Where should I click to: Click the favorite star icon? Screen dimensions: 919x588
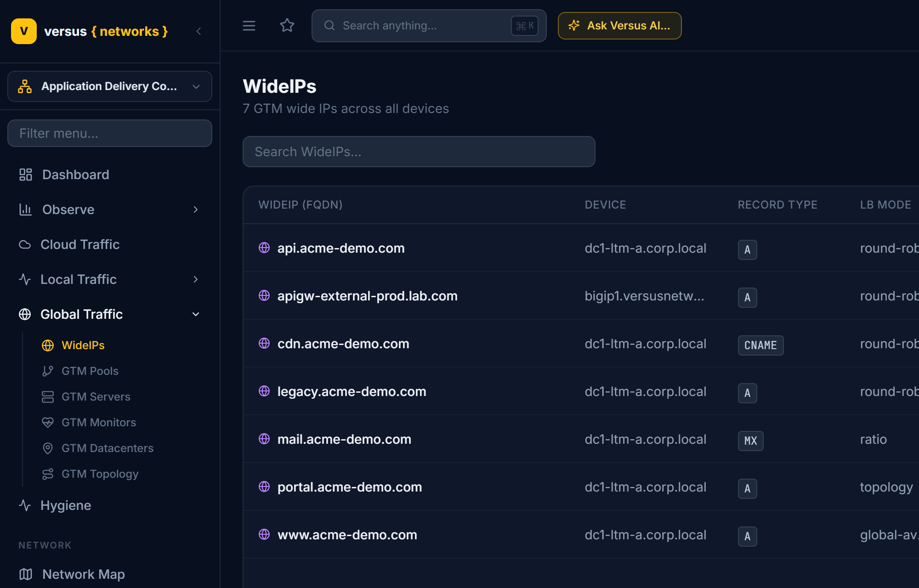click(x=287, y=26)
